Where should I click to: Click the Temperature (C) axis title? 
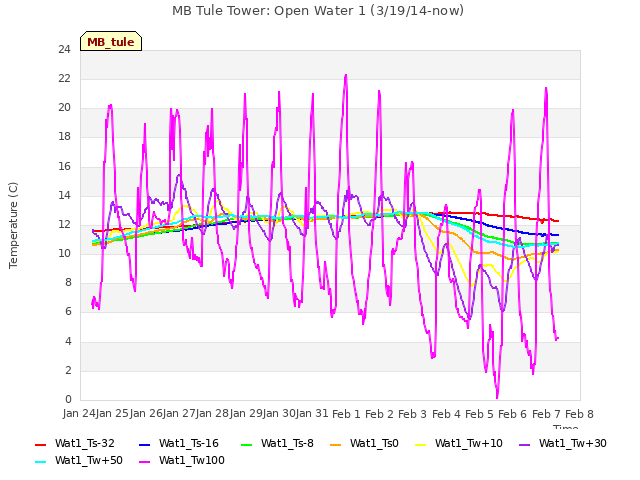[13, 225]
